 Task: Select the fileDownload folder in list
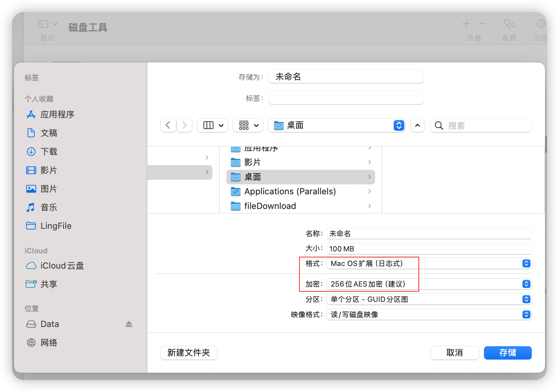tap(270, 206)
